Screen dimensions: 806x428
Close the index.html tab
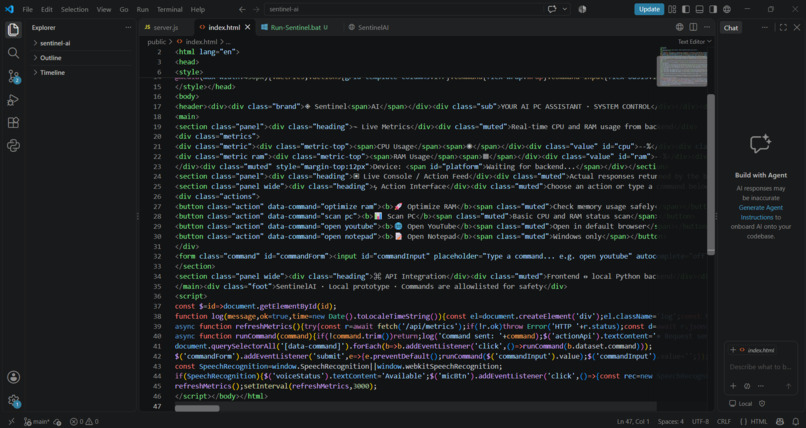coord(248,27)
